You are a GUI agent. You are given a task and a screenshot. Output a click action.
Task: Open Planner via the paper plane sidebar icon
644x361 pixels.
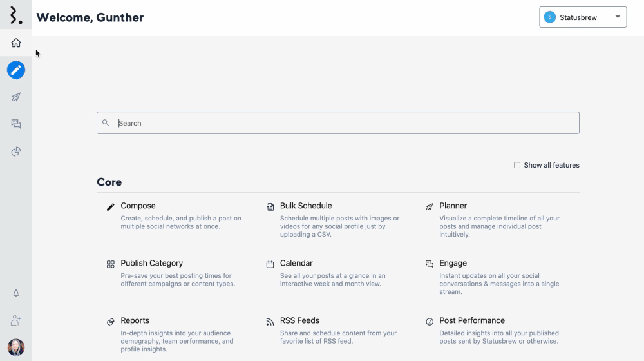(x=16, y=97)
